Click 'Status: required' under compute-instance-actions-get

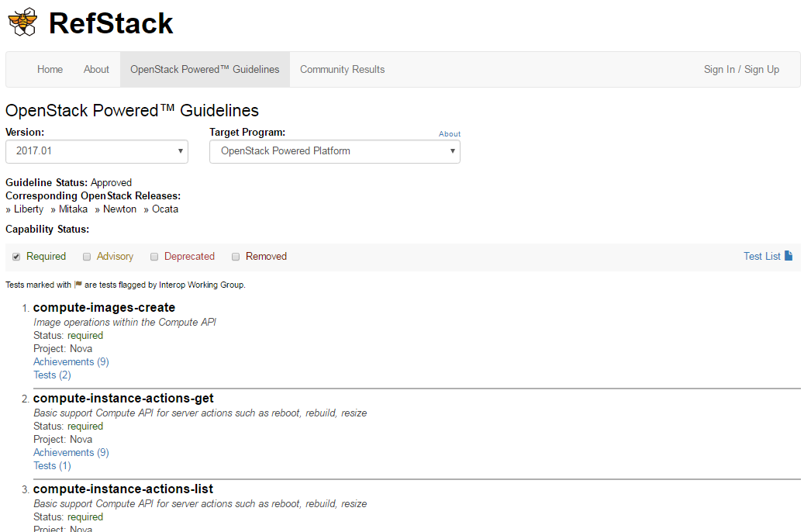pyautogui.click(x=68, y=427)
